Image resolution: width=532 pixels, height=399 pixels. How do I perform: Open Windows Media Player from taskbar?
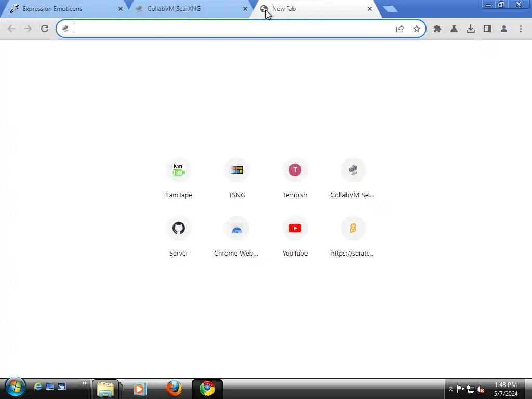click(x=139, y=389)
